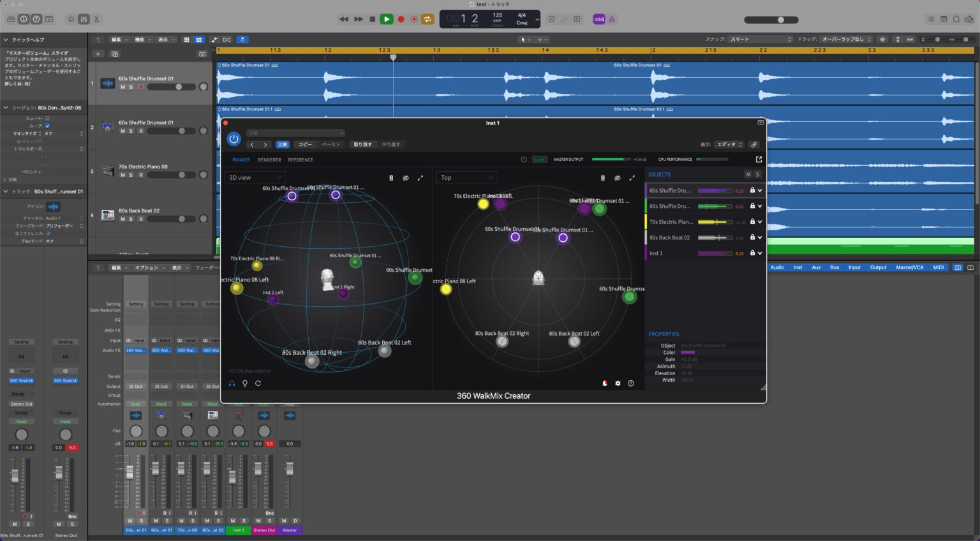The width and height of the screenshot is (980, 541).
Task: Select the headphones binaural monitoring icon
Action: click(232, 383)
